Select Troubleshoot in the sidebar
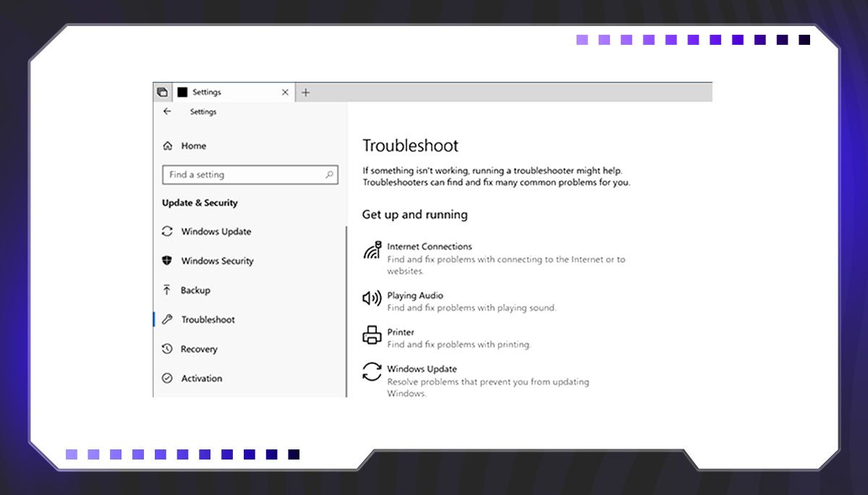Image resolution: width=868 pixels, height=495 pixels. click(208, 320)
